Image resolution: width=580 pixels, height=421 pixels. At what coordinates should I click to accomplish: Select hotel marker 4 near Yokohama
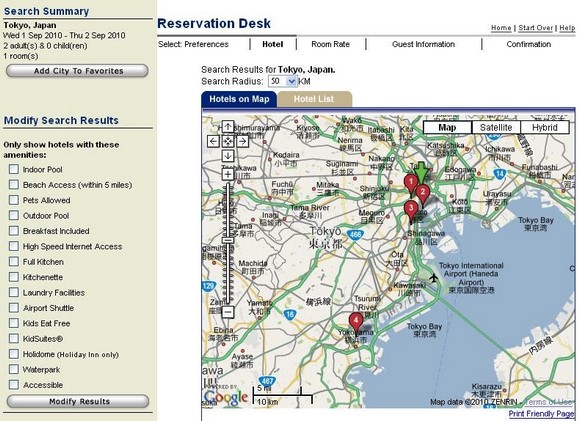356,322
